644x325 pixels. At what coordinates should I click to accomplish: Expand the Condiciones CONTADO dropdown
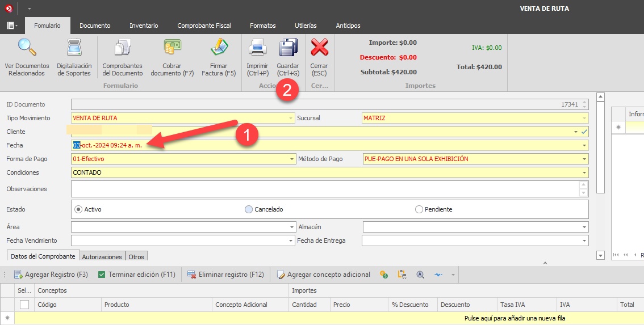point(584,172)
